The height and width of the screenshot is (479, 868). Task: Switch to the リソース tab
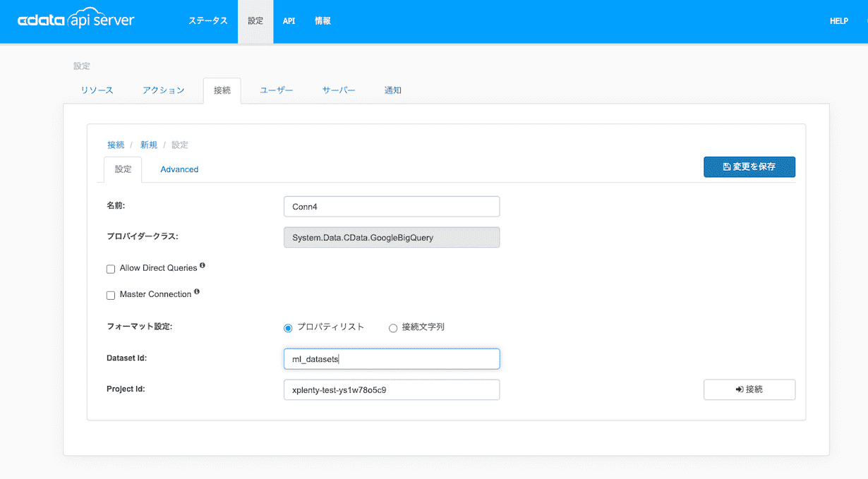(97, 90)
